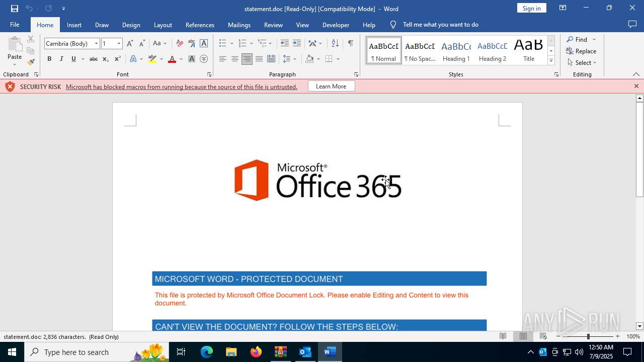Toggle Bold formatting
644x362 pixels.
click(49, 59)
